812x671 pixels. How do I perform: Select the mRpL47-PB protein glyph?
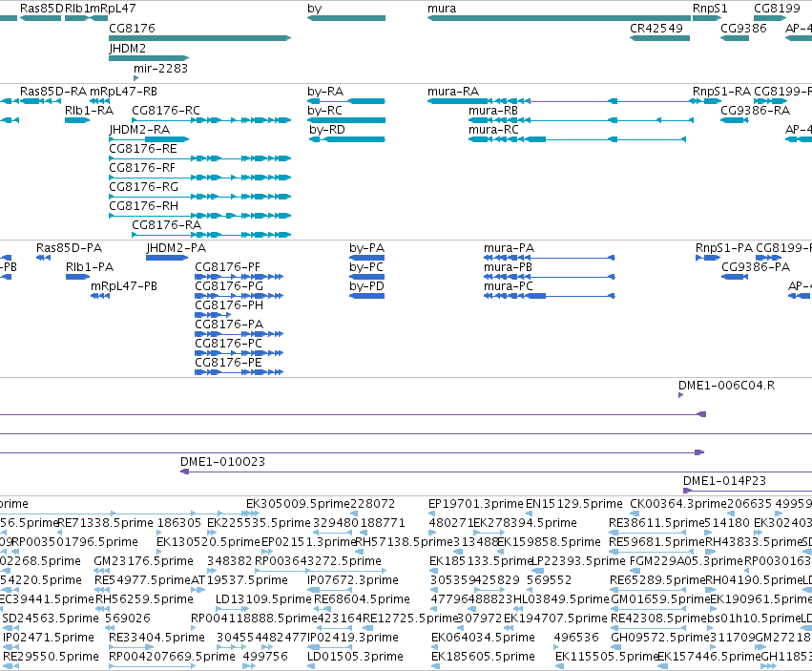pos(100,296)
